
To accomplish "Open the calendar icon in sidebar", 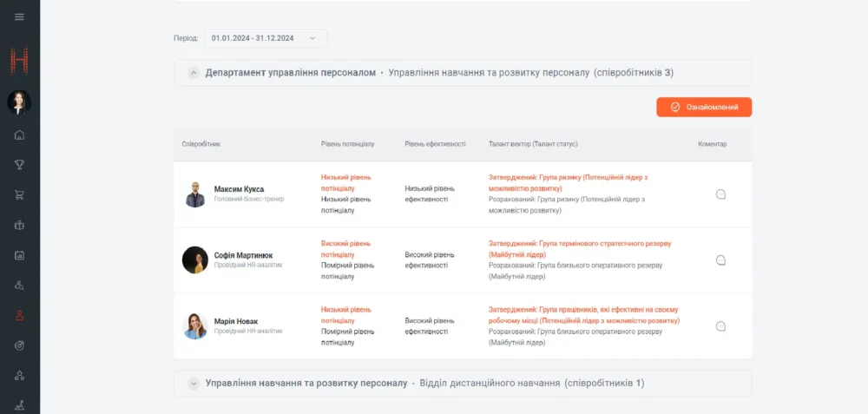I will coord(19,255).
